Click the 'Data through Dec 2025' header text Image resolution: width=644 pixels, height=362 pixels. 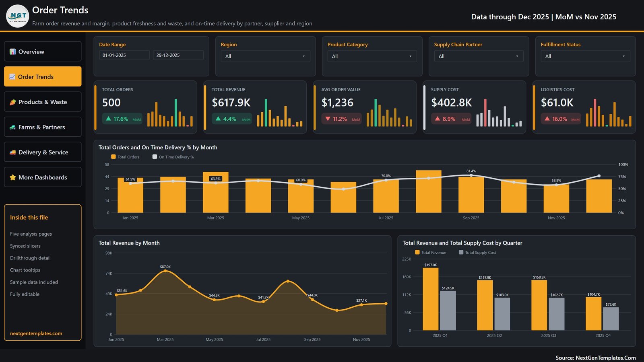click(510, 17)
